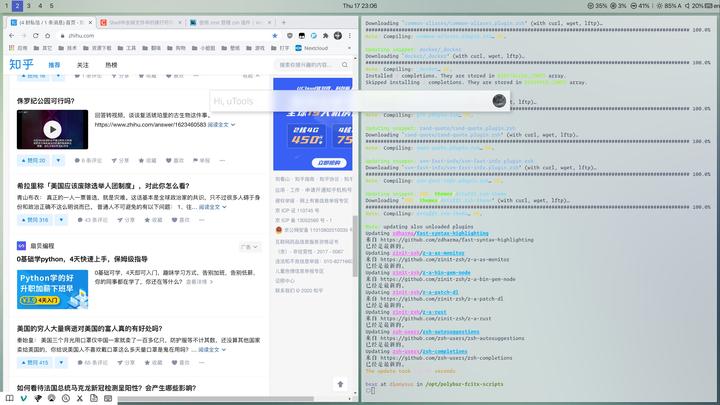Image resolution: width=720 pixels, height=405 pixels.
Task: Like the 美国的穷人 post with heart
Action: click(x=180, y=363)
